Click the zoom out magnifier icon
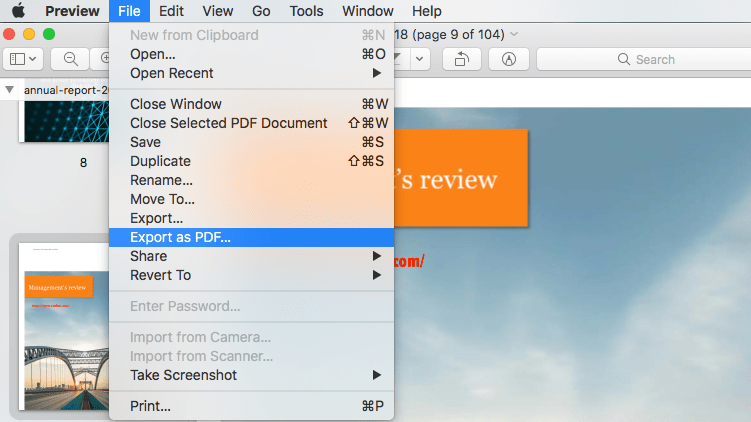Screen dimensions: 751x422 point(71,59)
